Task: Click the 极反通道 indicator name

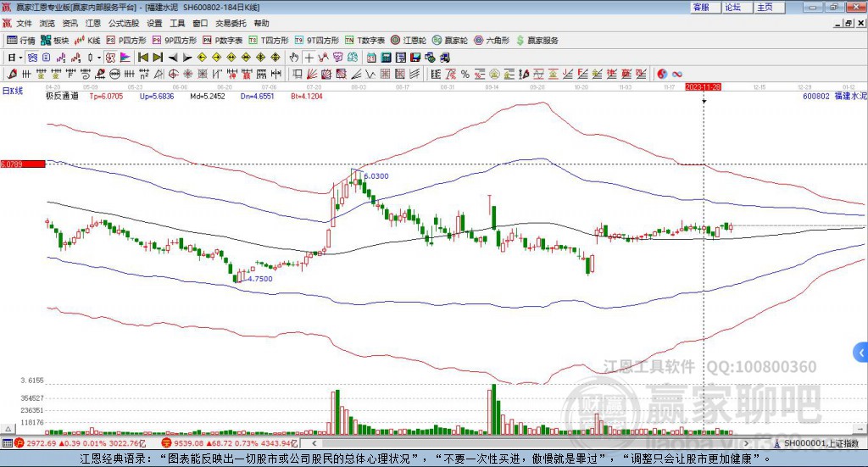Action: (x=62, y=96)
